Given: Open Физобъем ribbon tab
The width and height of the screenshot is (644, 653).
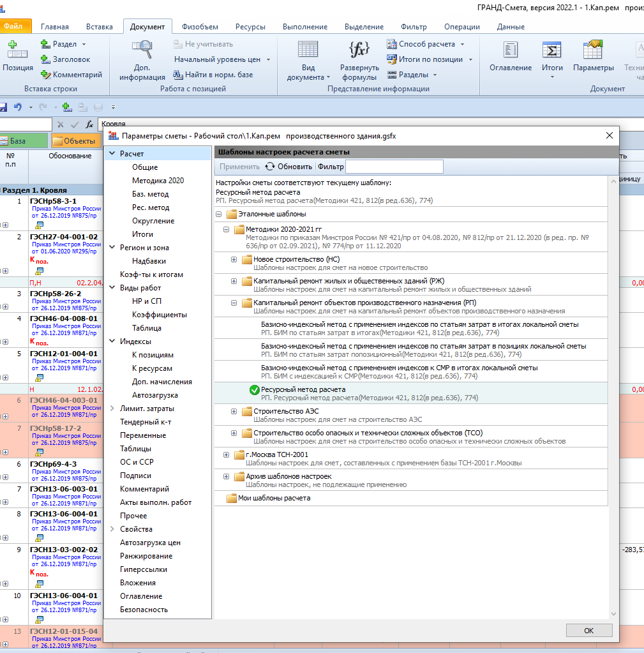Looking at the screenshot, I should 200,27.
